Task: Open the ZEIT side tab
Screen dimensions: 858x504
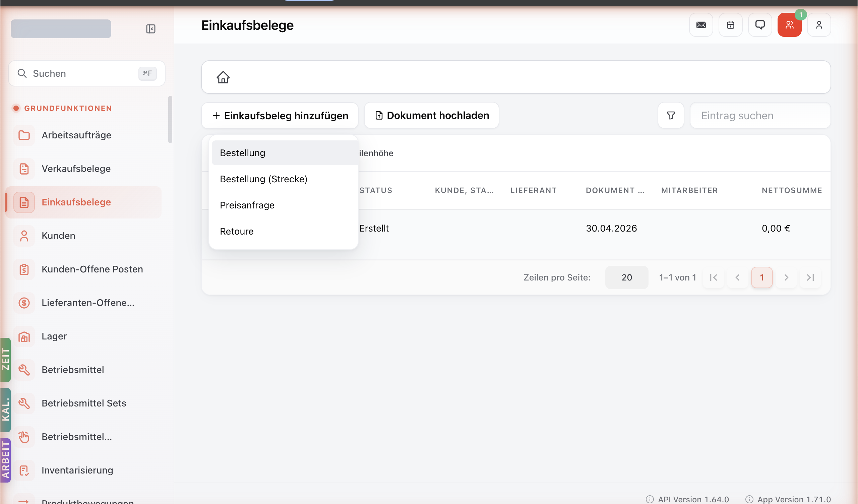Action: tap(5, 360)
